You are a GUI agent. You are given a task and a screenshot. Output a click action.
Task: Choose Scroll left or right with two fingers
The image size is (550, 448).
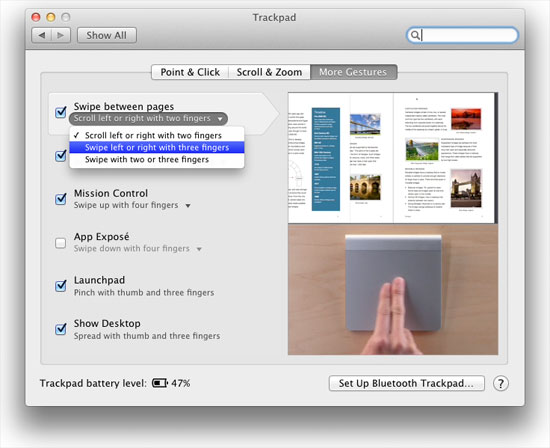point(157,135)
